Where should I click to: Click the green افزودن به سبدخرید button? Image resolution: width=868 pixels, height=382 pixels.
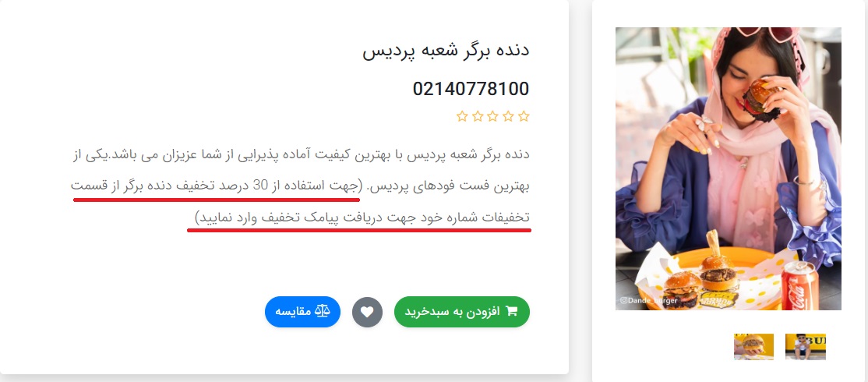(462, 312)
